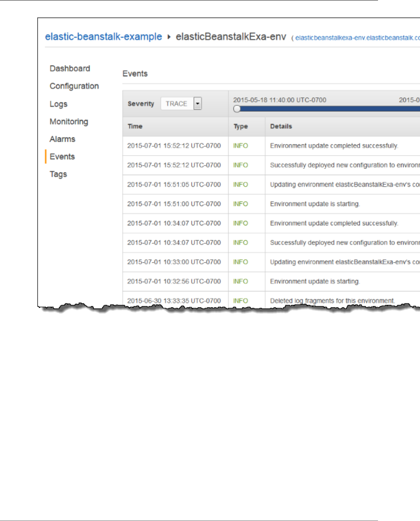This screenshot has height=521, width=420.
Task: Select the 15:52:12 successfully deployed row time
Action: click(x=174, y=165)
